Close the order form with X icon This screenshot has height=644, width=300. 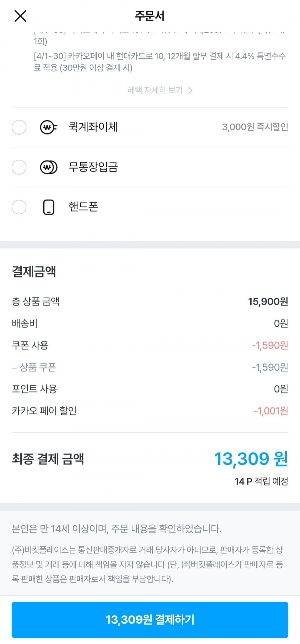click(20, 16)
